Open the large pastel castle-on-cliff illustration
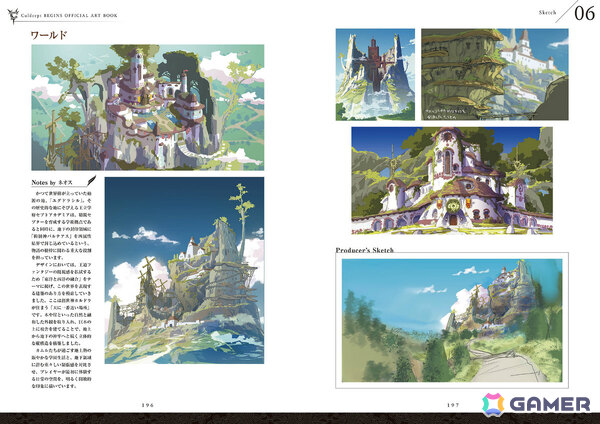The image size is (600, 424). 148,108
